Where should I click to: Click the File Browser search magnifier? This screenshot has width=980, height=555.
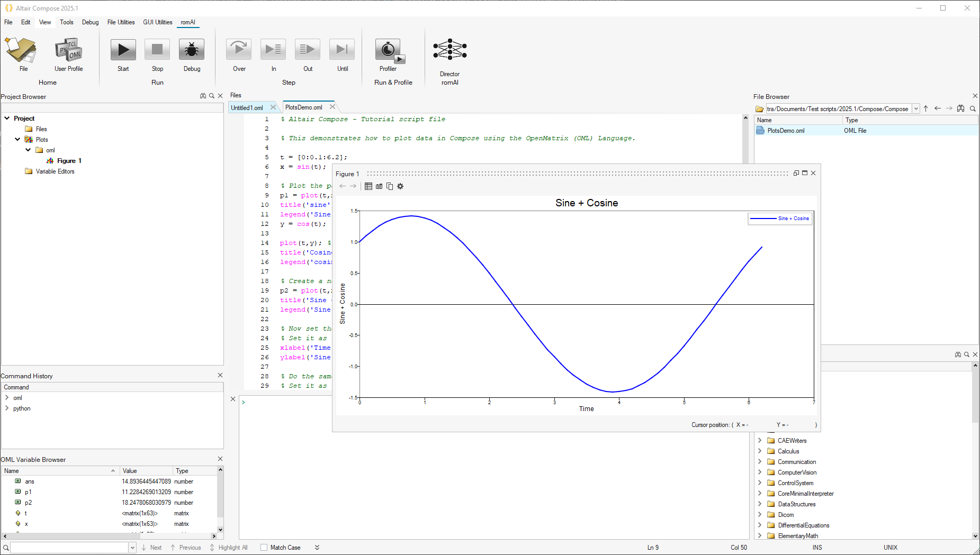[x=973, y=108]
